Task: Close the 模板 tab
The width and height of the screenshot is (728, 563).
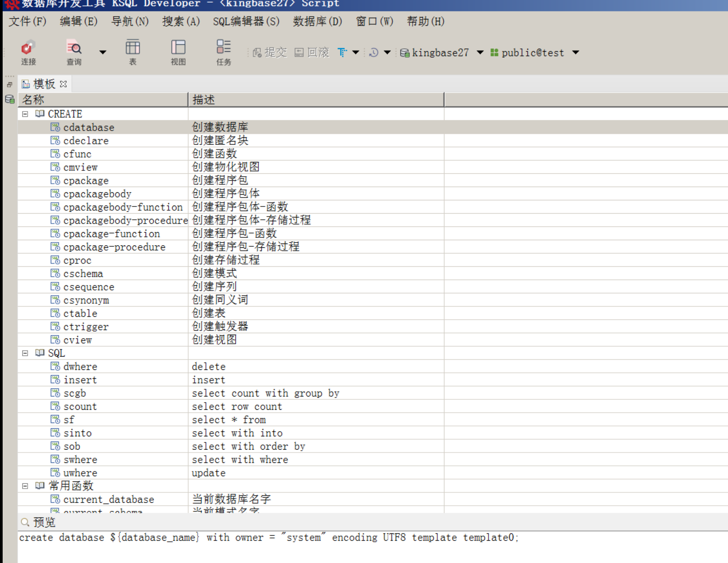Action: [63, 84]
